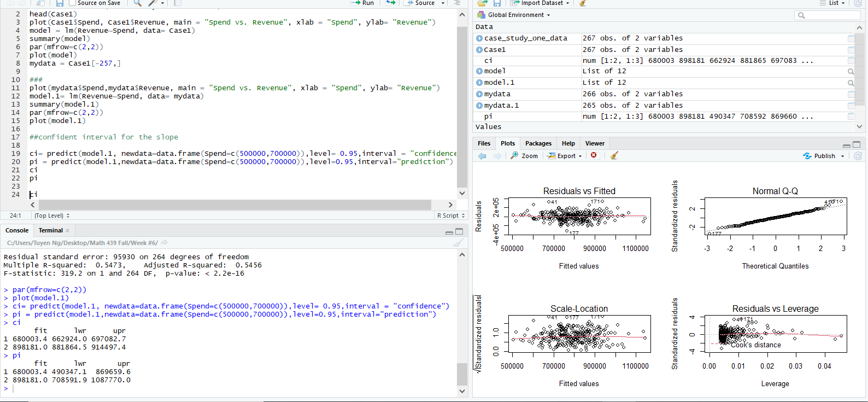Open the Publish dropdown arrow
Image resolution: width=868 pixels, height=402 pixels.
click(842, 156)
